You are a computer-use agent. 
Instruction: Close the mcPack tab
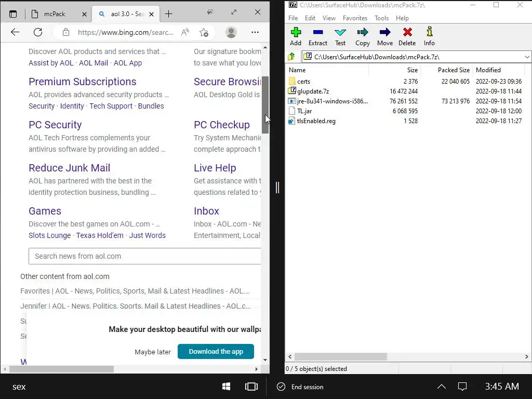(85, 14)
